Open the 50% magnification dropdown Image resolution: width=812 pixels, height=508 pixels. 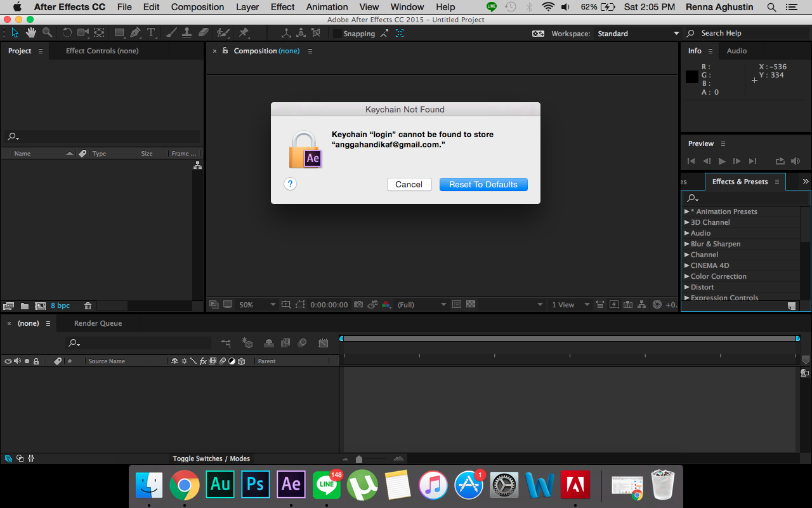point(257,305)
